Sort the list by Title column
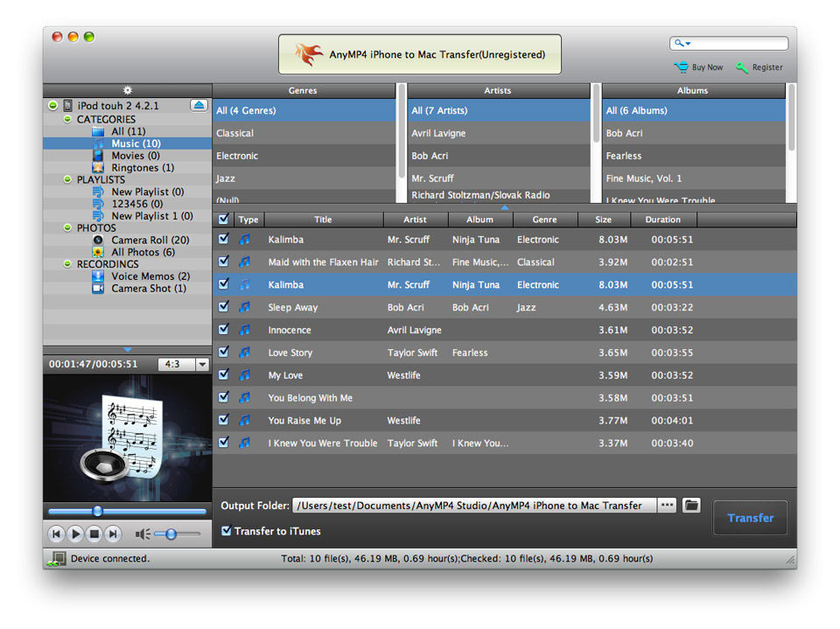Image resolution: width=840 pixels, height=629 pixels. coord(323,220)
